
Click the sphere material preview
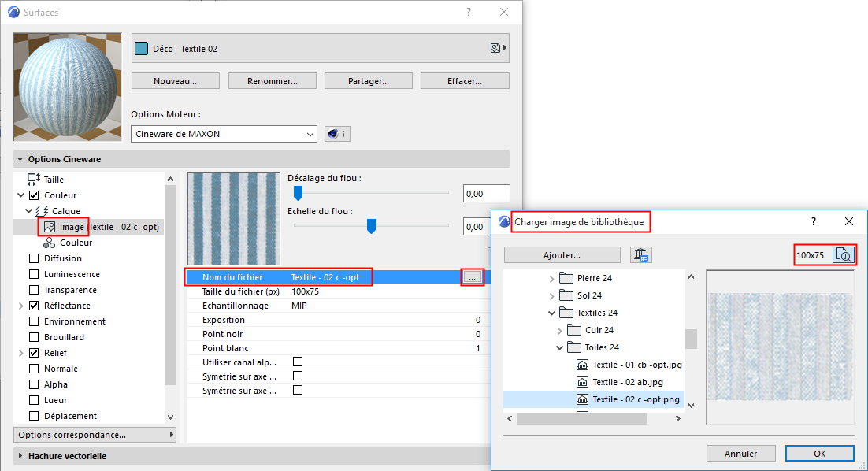67,87
